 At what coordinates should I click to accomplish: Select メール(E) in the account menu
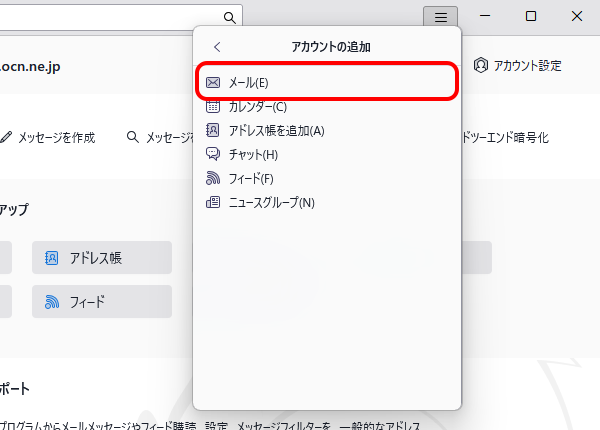click(327, 83)
